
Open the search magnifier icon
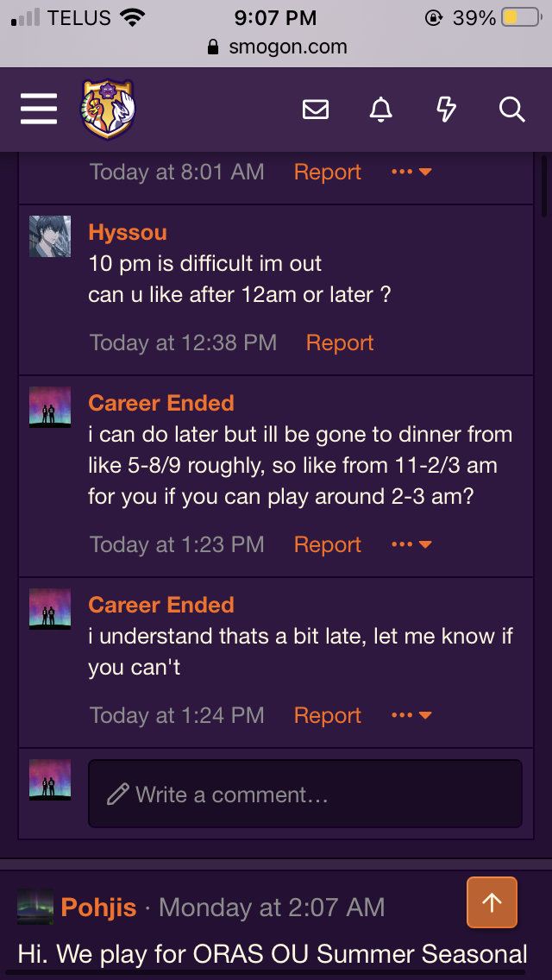click(x=512, y=110)
